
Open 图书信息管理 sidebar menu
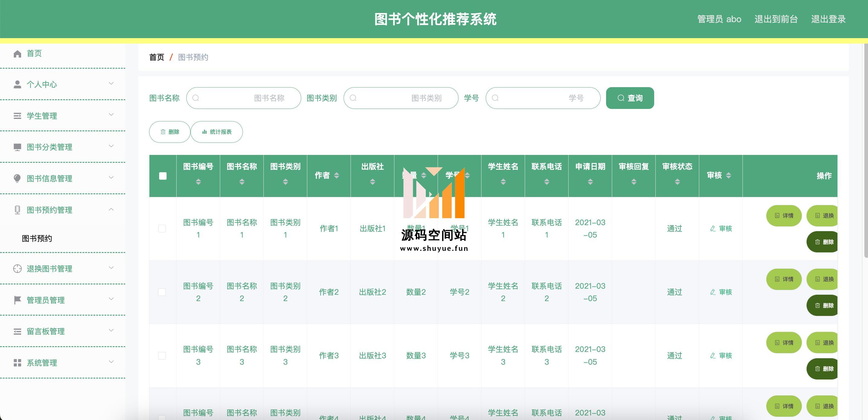click(x=63, y=178)
